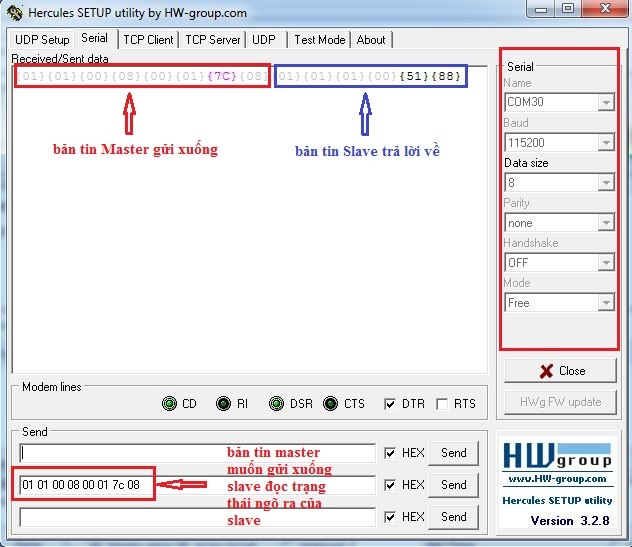The width and height of the screenshot is (632, 547).
Task: Click Send for the first send field
Action: click(453, 453)
